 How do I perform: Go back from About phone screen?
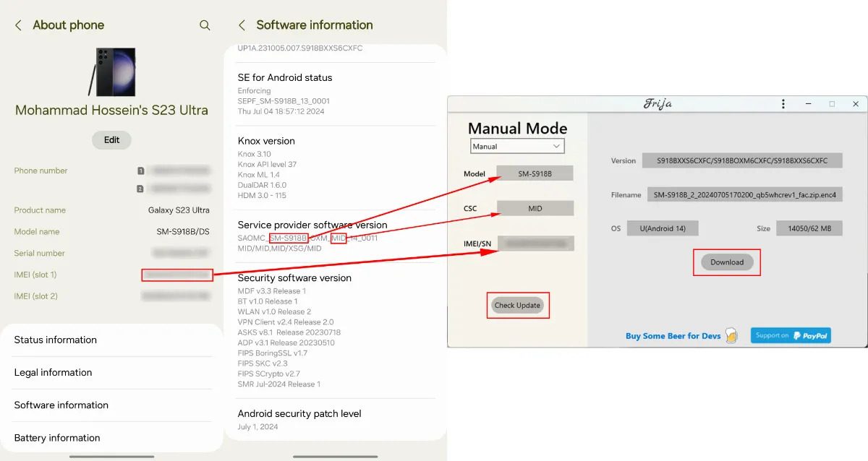[18, 25]
